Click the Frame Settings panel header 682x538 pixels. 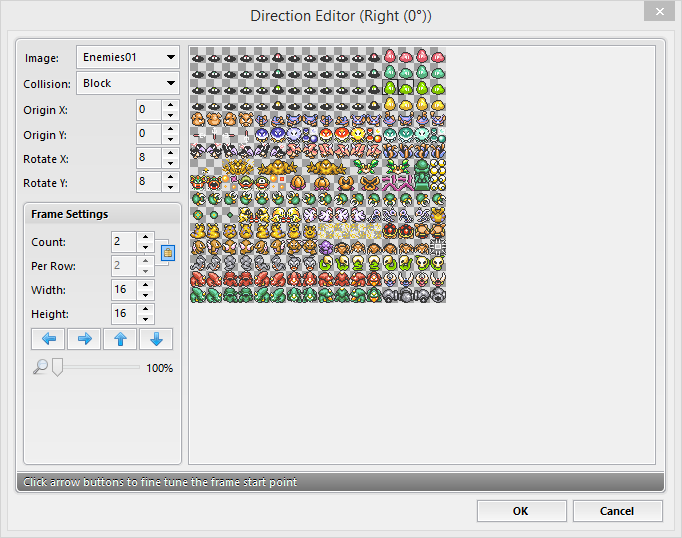pyautogui.click(x=103, y=214)
